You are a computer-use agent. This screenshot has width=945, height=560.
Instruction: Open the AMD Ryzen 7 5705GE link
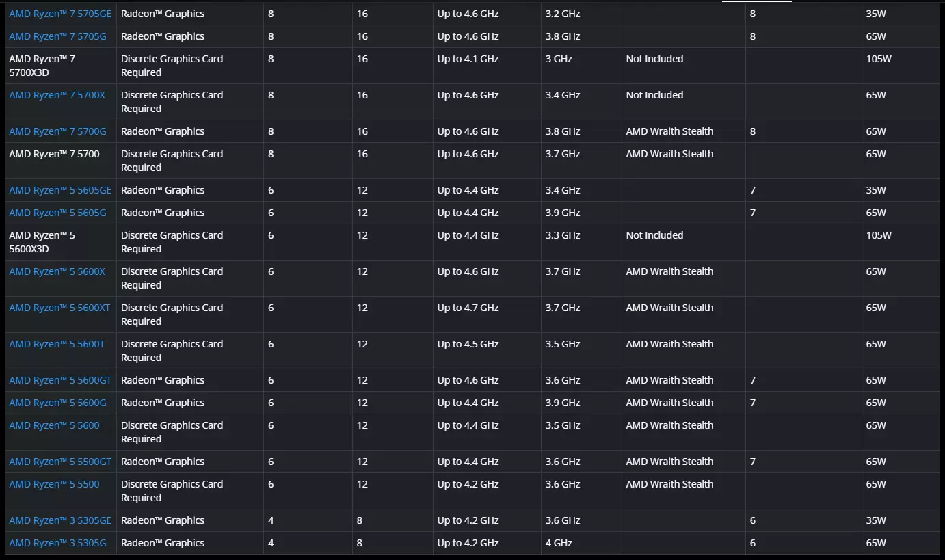(x=60, y=14)
